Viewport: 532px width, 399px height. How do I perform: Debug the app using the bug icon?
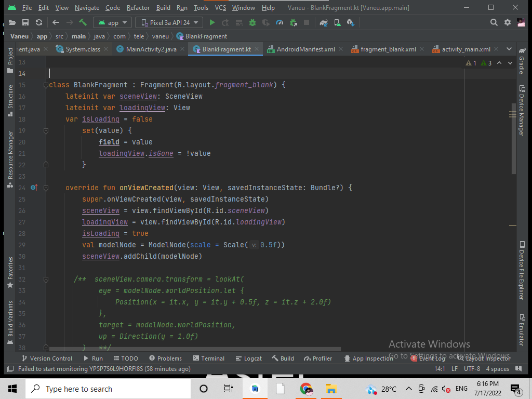click(x=252, y=22)
